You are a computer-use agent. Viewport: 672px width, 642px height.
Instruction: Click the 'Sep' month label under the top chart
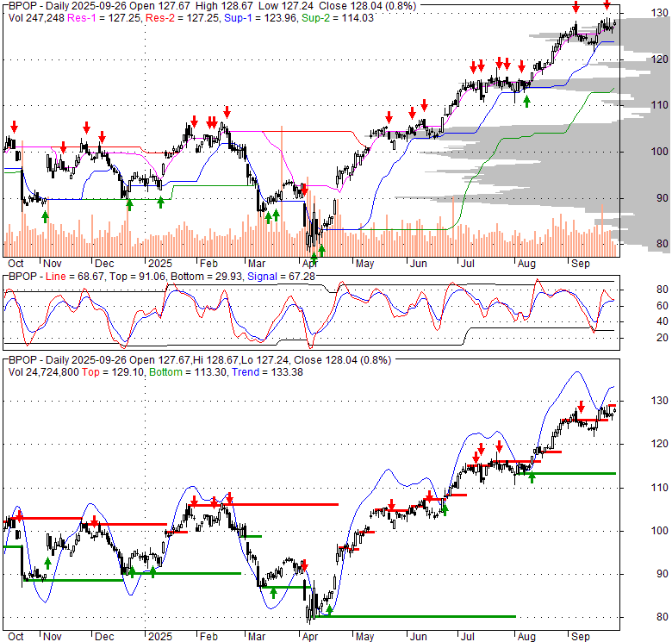pyautogui.click(x=581, y=264)
